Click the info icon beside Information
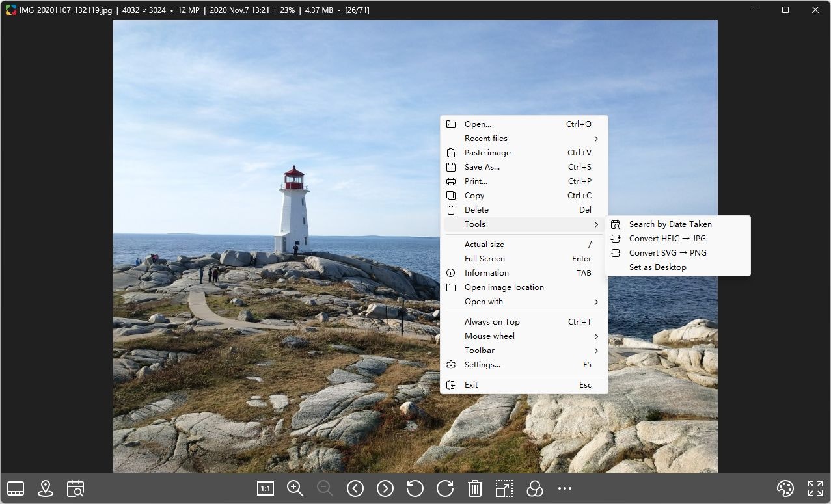The width and height of the screenshot is (831, 504). point(451,273)
